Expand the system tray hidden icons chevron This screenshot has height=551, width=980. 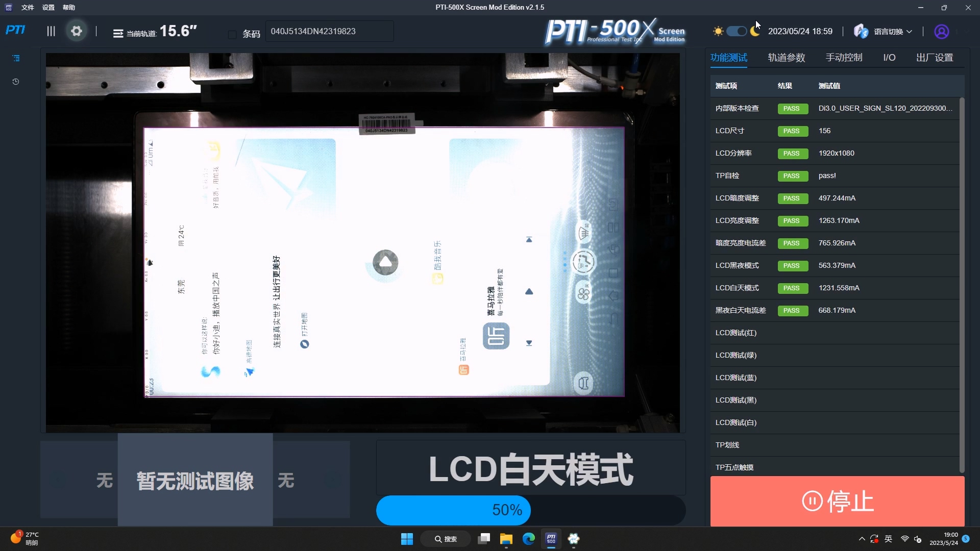click(862, 539)
